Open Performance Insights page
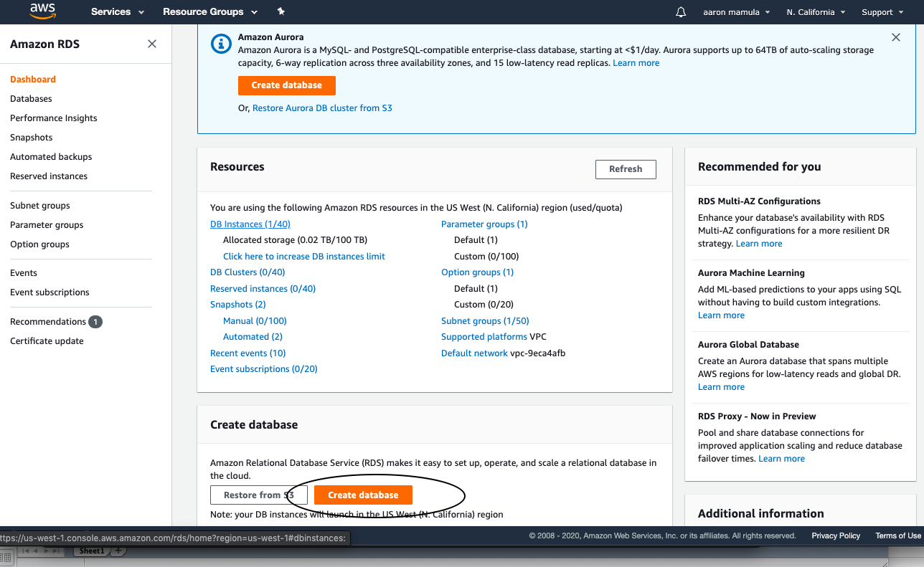924x567 pixels. coord(54,118)
